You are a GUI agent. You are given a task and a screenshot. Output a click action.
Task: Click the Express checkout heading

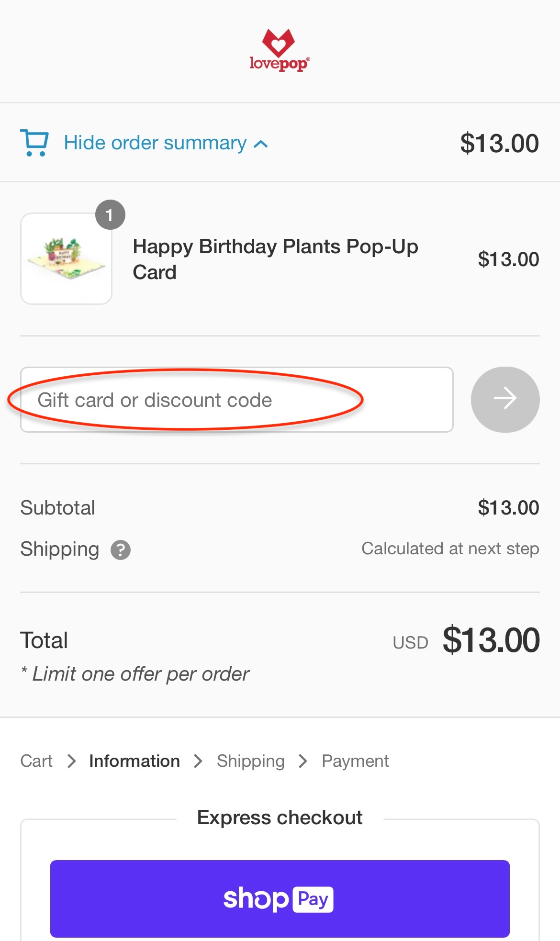tap(280, 818)
